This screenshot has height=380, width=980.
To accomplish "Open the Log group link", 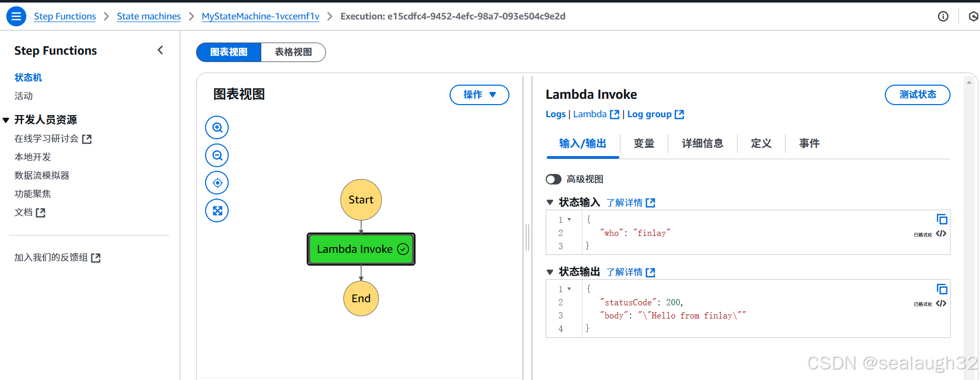I will (x=649, y=114).
